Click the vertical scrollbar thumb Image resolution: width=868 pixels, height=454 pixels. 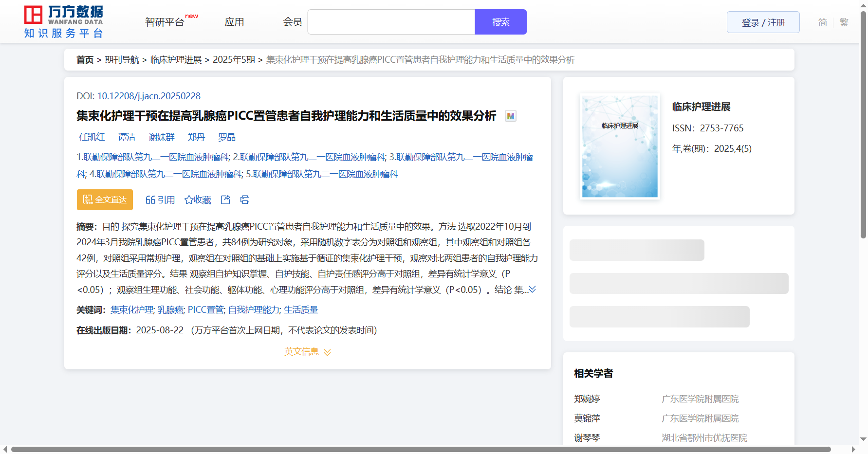tap(863, 125)
